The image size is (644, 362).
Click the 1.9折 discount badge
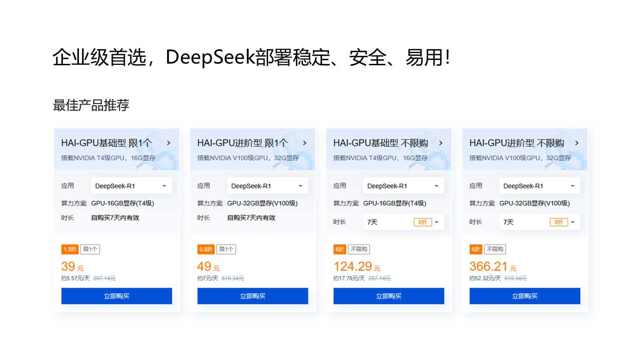pyautogui.click(x=70, y=249)
